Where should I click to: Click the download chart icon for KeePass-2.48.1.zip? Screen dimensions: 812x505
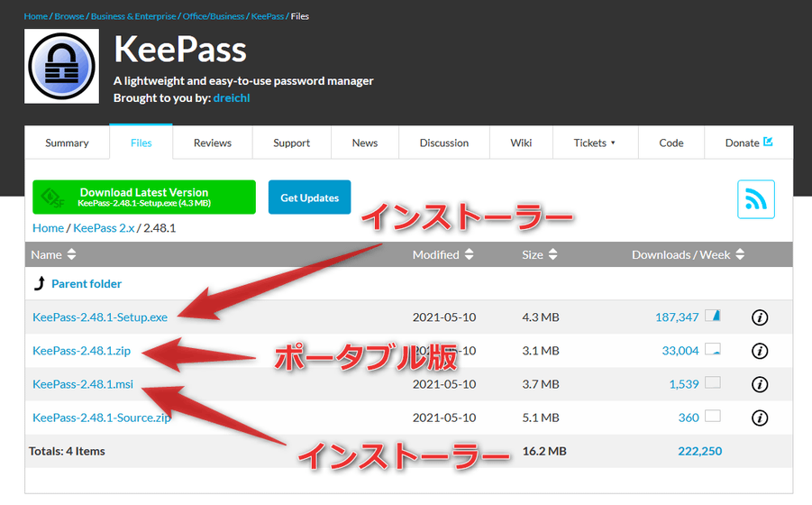pyautogui.click(x=713, y=349)
